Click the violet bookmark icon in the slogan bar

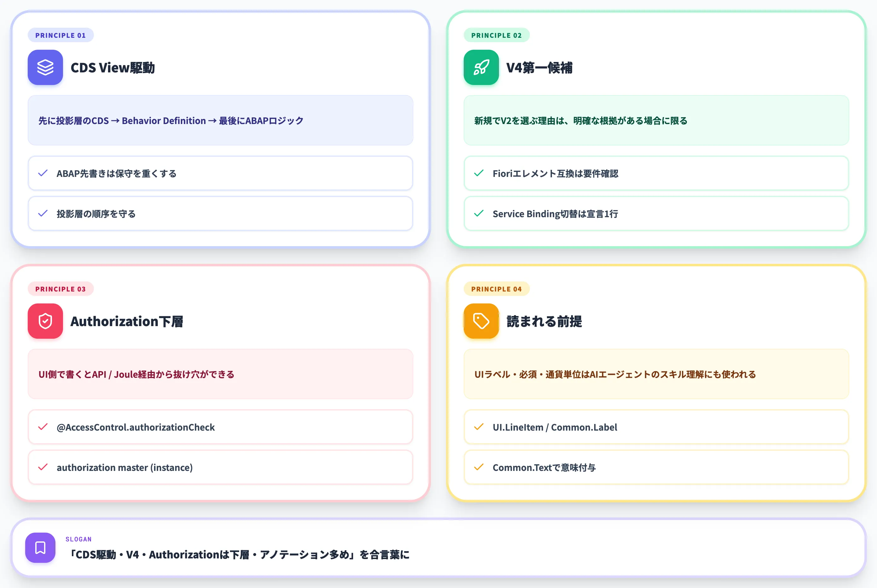click(40, 547)
